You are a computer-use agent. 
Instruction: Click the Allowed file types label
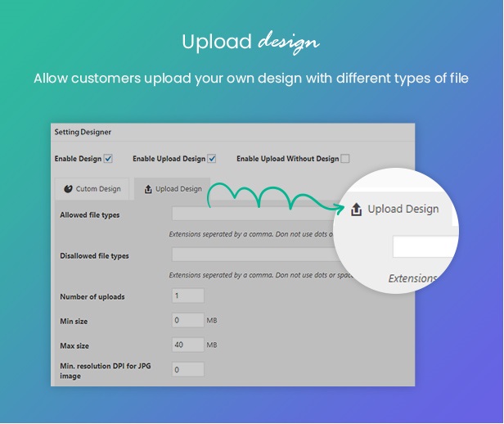pos(90,215)
